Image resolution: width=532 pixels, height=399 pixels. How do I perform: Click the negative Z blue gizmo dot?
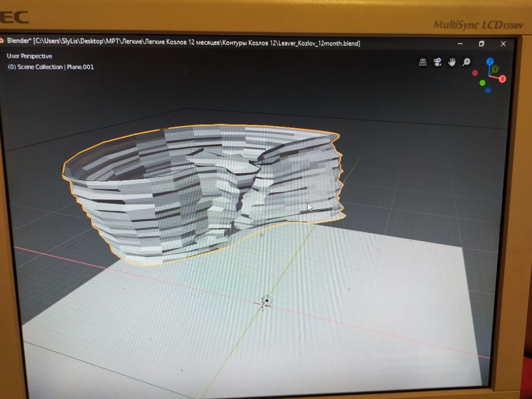488,90
